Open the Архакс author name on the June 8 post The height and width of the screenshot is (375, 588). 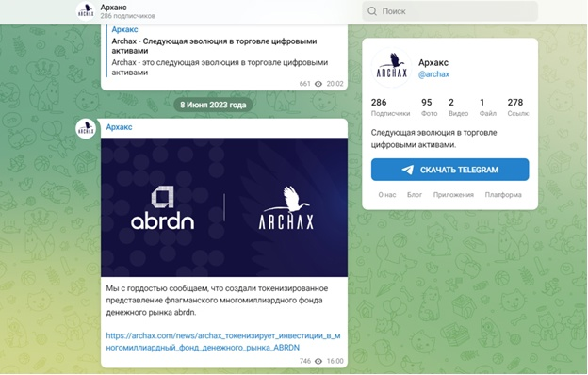(119, 127)
